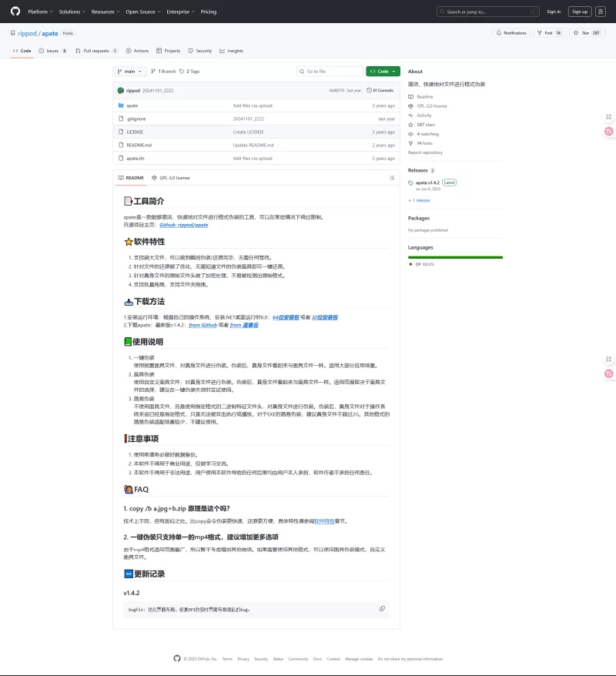This screenshot has width=616, height=676.
Task: Open the apate repository name link
Action: click(50, 33)
